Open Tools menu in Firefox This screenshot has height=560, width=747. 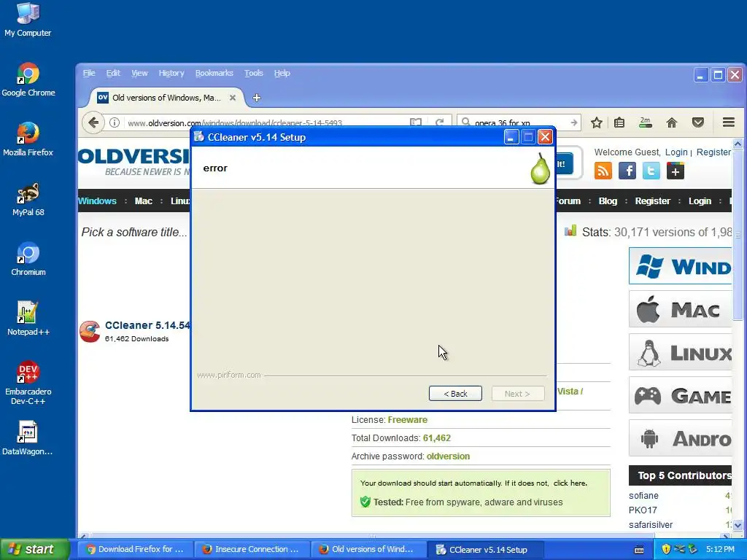(x=254, y=73)
